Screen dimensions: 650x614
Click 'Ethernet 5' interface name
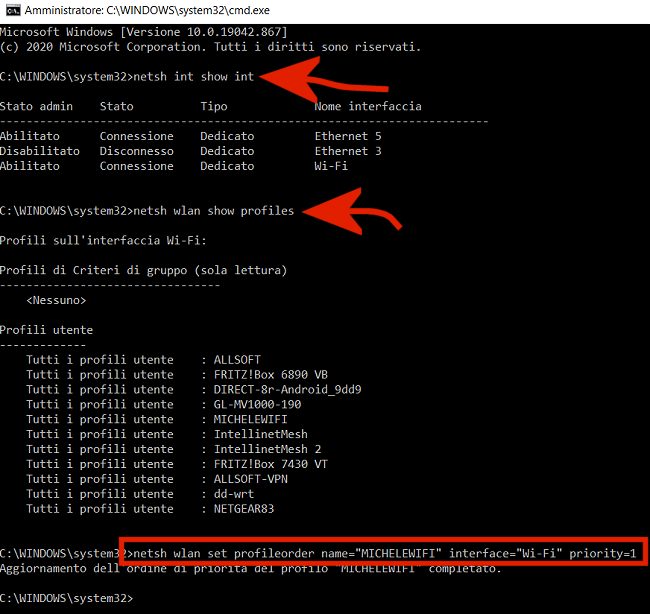coord(348,136)
